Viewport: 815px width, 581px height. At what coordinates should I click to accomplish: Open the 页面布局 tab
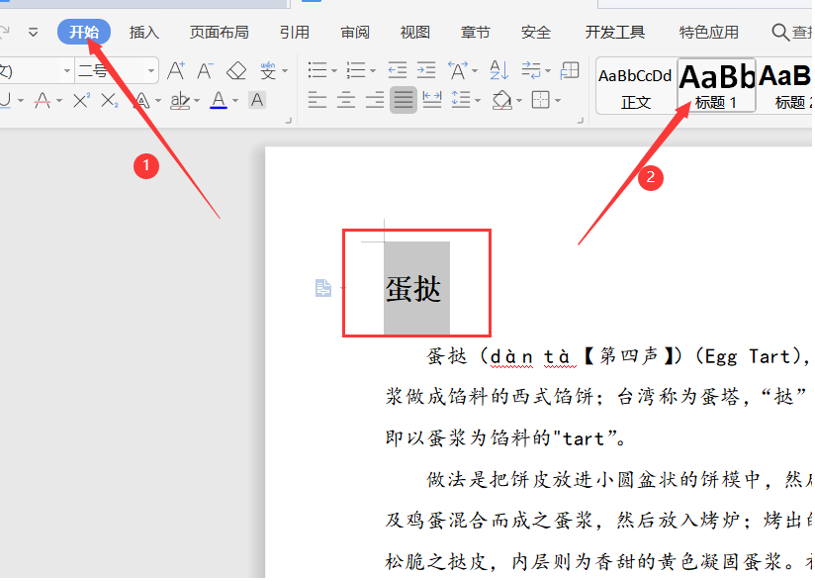(219, 33)
